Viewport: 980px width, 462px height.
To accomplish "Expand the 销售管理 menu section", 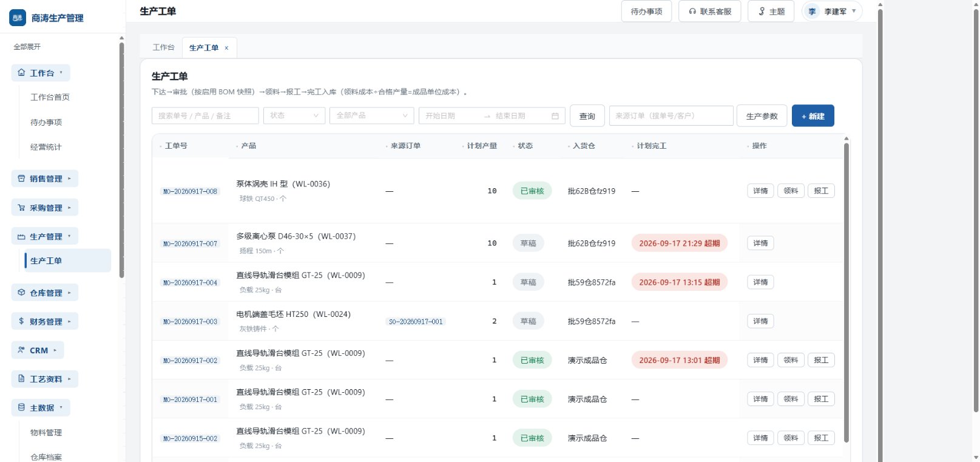I will click(45, 178).
